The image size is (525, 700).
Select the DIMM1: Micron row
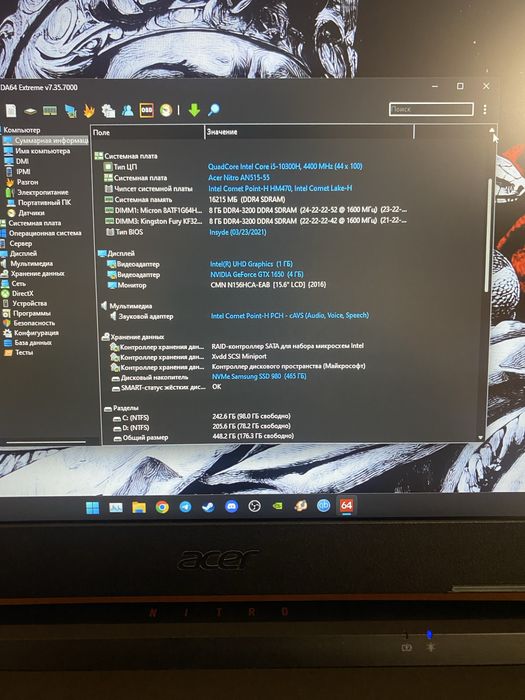[255, 210]
